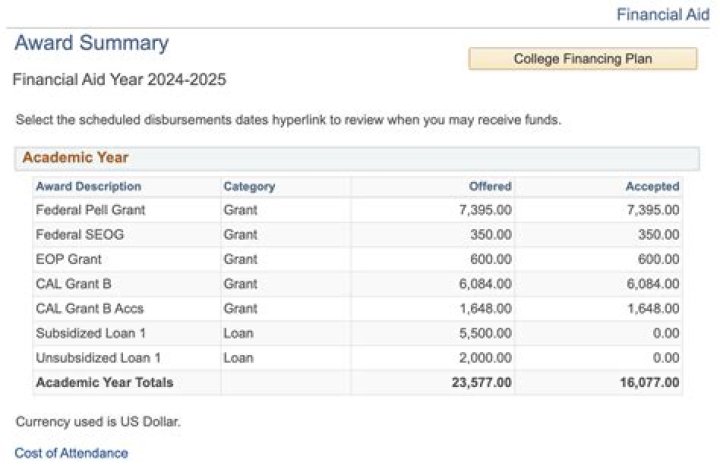Image resolution: width=720 pixels, height=475 pixels.
Task: Click the EOP Grant award name
Action: click(68, 259)
